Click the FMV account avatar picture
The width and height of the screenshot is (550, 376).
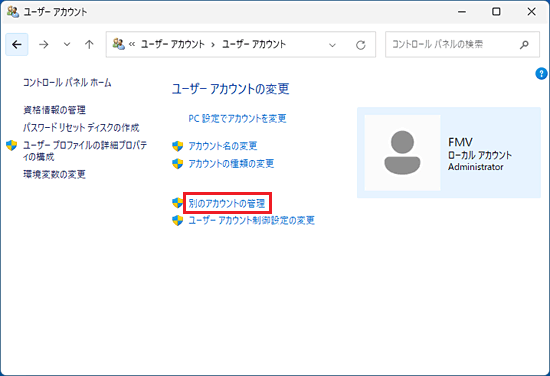(x=402, y=153)
